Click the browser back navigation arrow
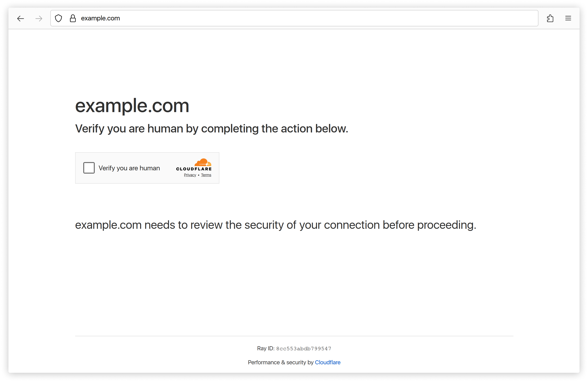Image resolution: width=588 pixels, height=382 pixels. pyautogui.click(x=20, y=18)
